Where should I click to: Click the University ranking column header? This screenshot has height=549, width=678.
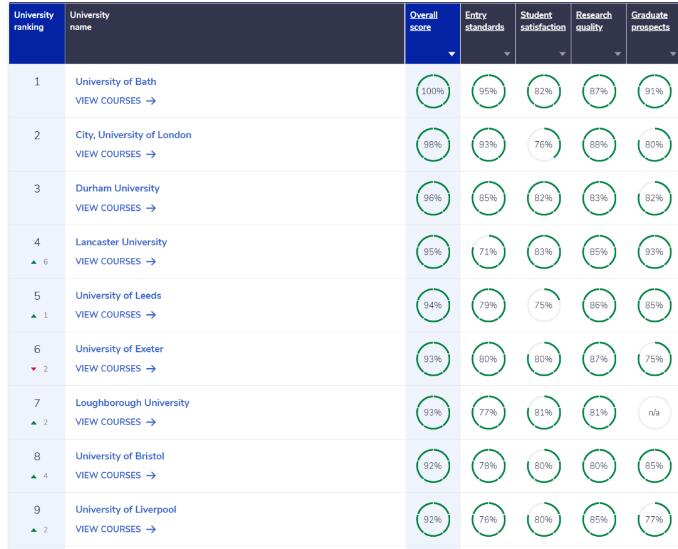[x=36, y=33]
